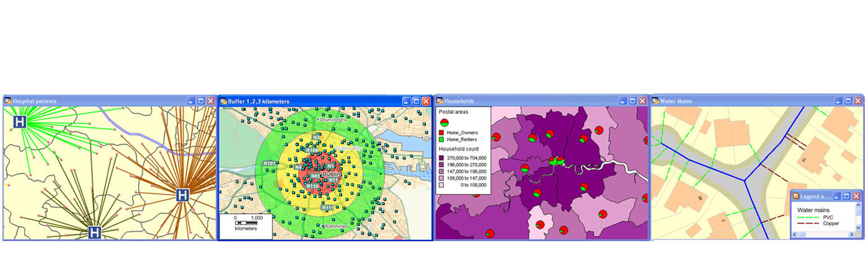Click the 0 to 108,000 legend swatch
This screenshot has width=868, height=279.
441,185
